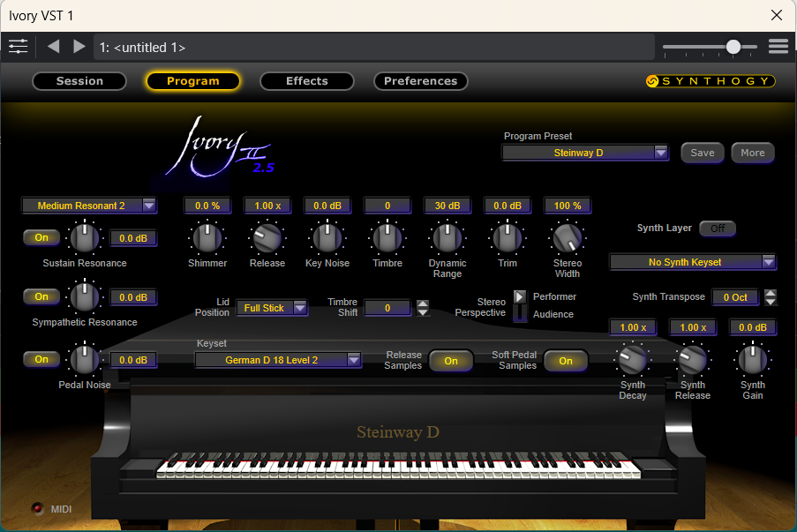Click the Pedal Noise 0.0 dB field
This screenshot has width=797, height=532.
click(133, 360)
